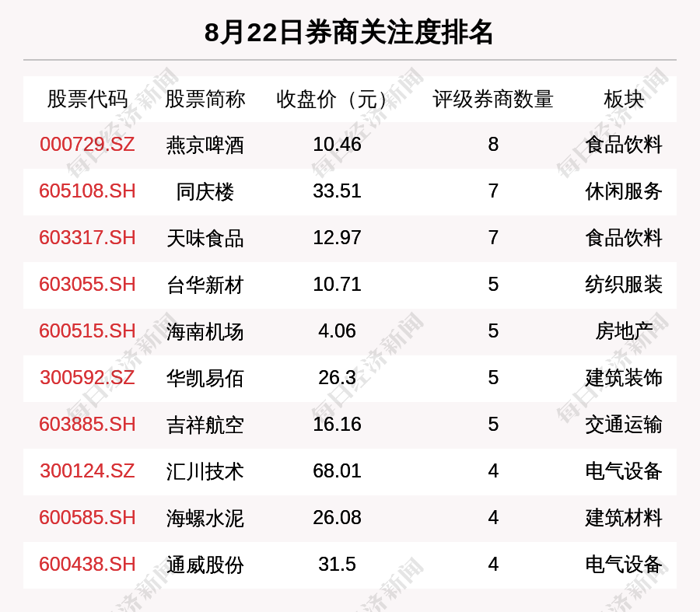
Task: Select the stock name "汇川技术"
Action: pyautogui.click(x=205, y=471)
